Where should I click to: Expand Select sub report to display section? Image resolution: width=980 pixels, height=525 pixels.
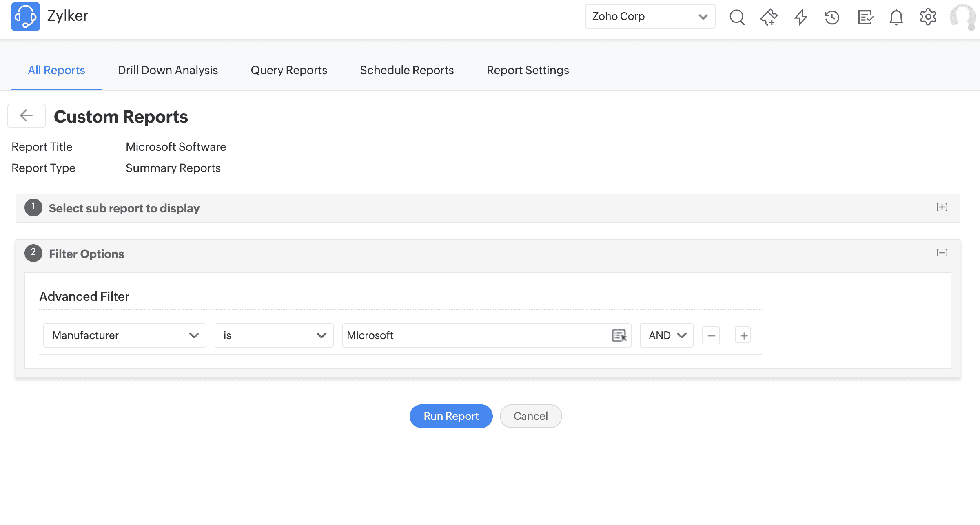[942, 207]
